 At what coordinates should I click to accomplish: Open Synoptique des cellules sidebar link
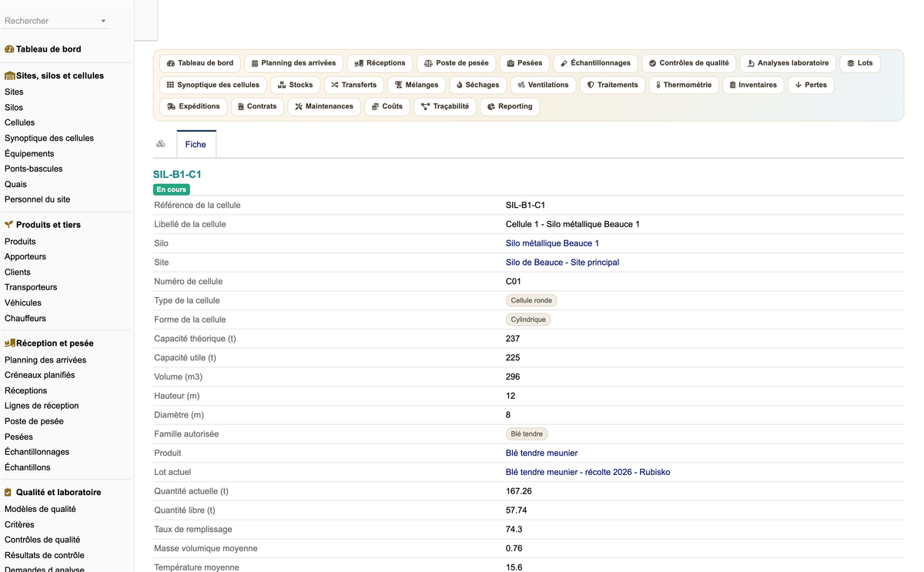pos(49,138)
